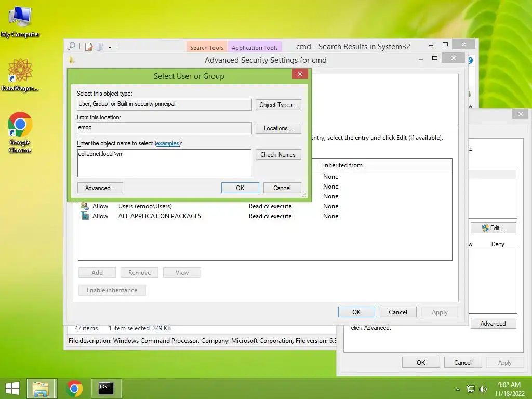Switch to the Search Tools ribbon tab
The image size is (532, 399).
[x=207, y=47]
